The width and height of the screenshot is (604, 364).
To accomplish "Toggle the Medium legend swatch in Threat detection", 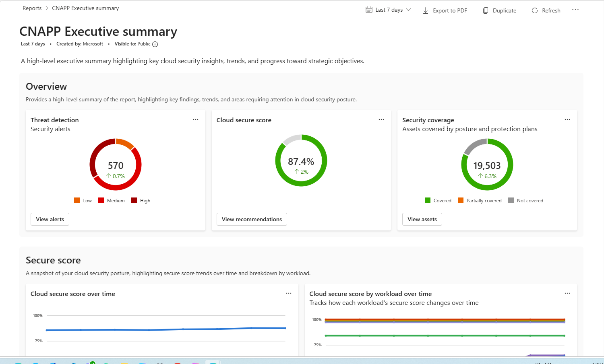I will [101, 200].
